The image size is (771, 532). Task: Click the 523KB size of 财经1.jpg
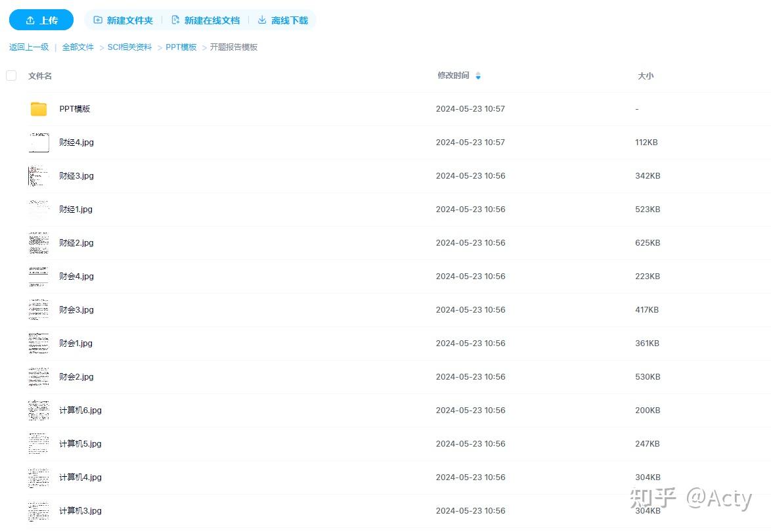click(648, 209)
